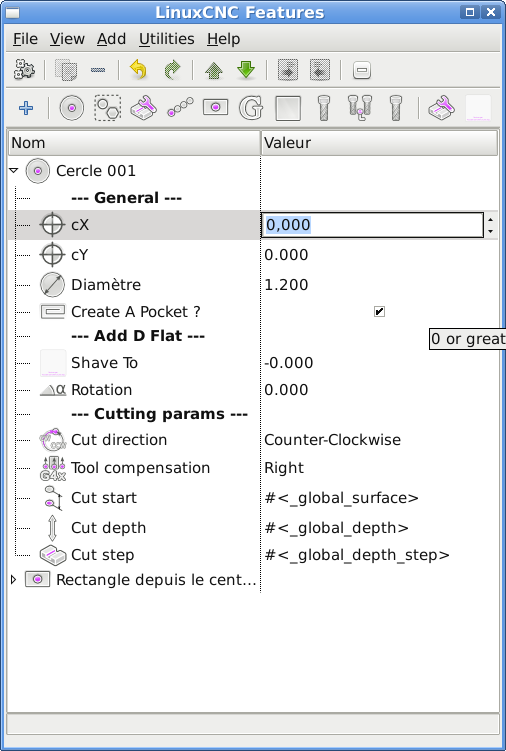This screenshot has height=751, width=506.
Task: Click the yellow undo arrow
Action: point(138,70)
